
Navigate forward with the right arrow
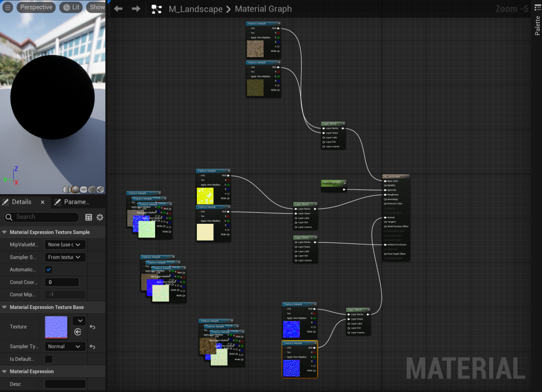pos(136,9)
